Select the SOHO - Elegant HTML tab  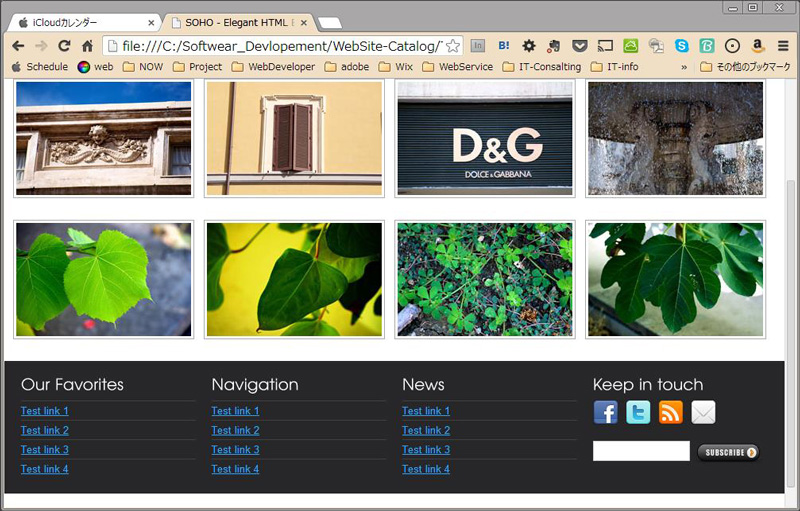click(x=239, y=22)
